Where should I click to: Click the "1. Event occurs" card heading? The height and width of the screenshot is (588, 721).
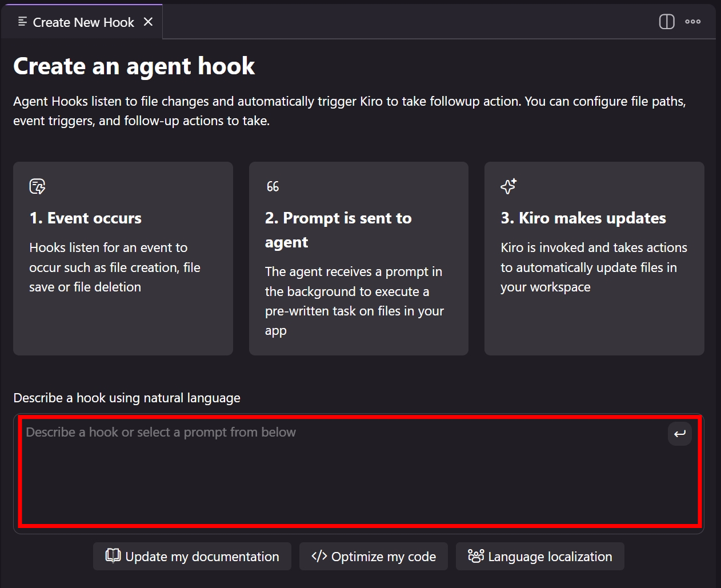[86, 218]
